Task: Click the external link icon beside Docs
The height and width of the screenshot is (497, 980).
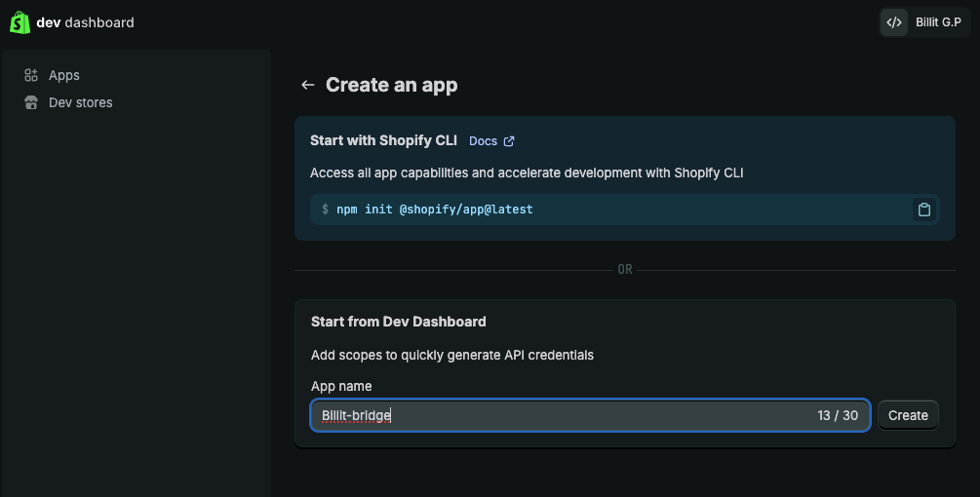Action: click(x=509, y=141)
